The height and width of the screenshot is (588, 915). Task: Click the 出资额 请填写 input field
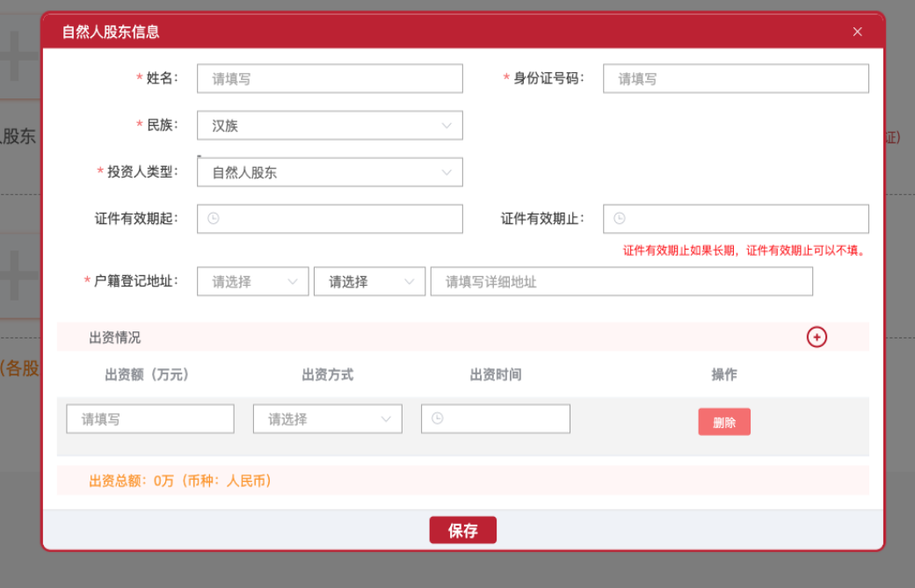point(150,419)
